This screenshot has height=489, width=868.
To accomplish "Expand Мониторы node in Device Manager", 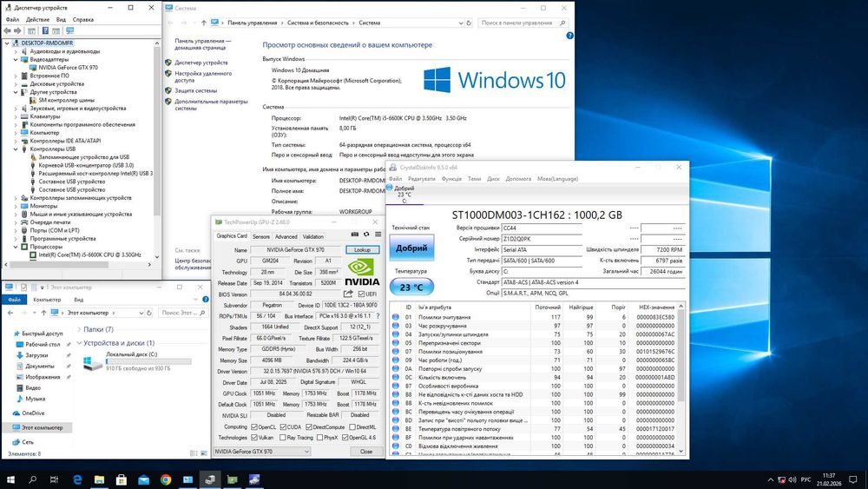I will click(x=16, y=206).
